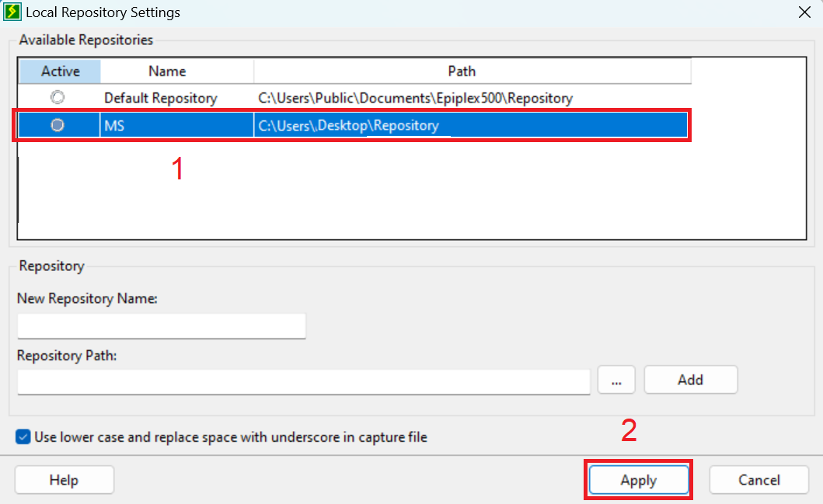The image size is (823, 504).
Task: Select the C:\Users\.Desktop\Repository path cell
Action: click(x=471, y=125)
